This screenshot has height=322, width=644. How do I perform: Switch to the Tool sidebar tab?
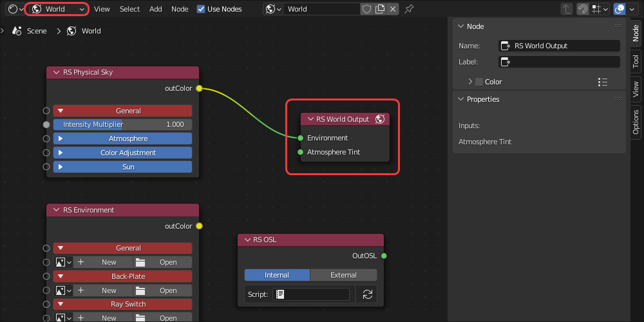(x=636, y=62)
